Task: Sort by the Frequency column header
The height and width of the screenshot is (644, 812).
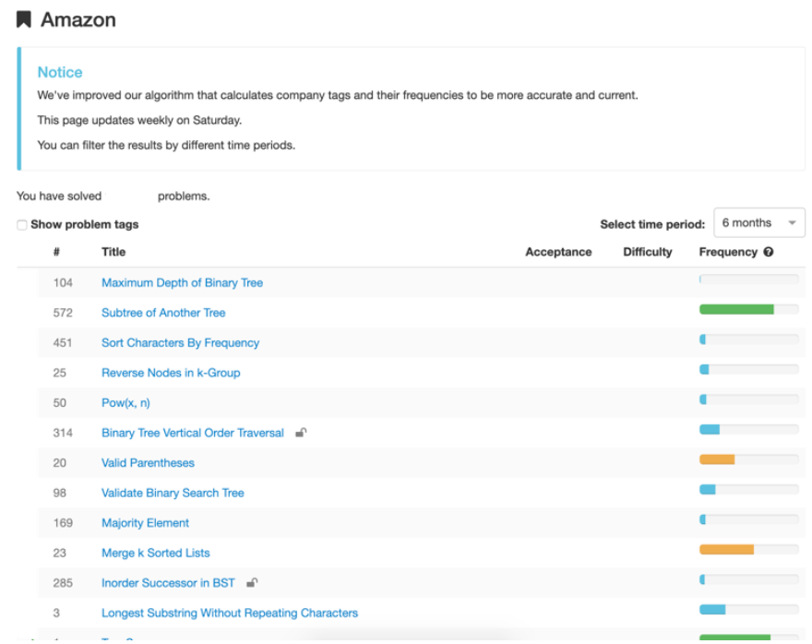Action: pyautogui.click(x=728, y=252)
